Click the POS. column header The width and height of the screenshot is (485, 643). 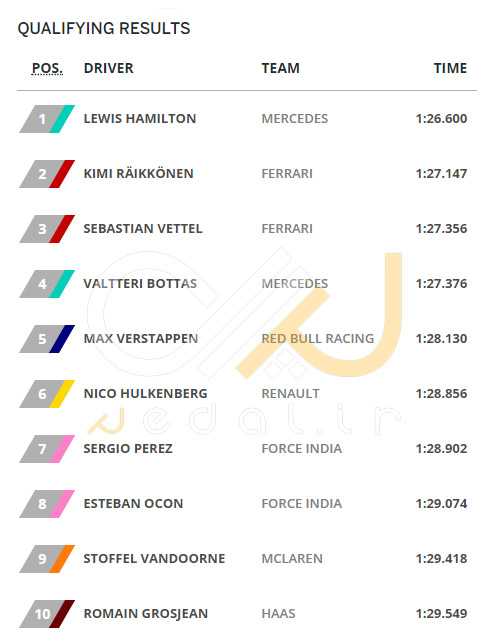[x=48, y=68]
